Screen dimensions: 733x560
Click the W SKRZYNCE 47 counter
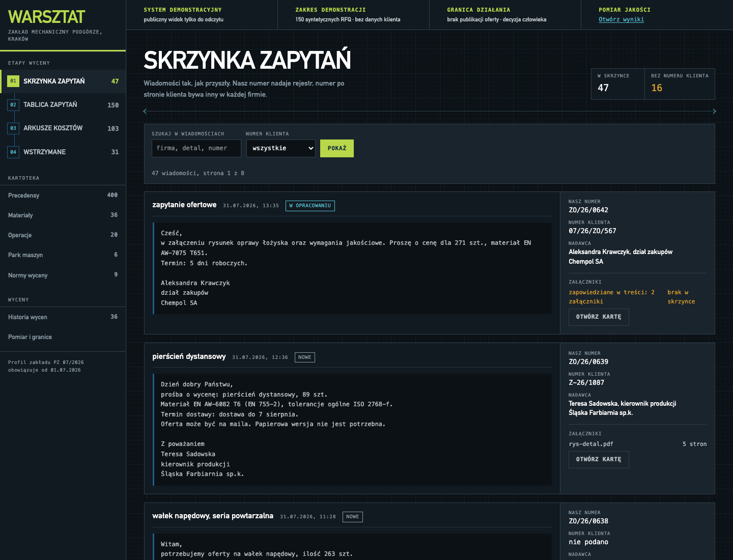point(617,83)
